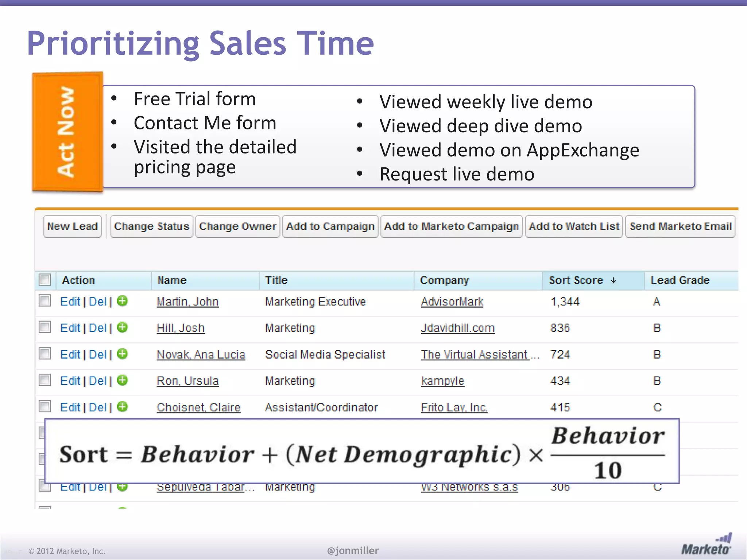Click lead grade A for Martin, John
The image size is (747, 560).
point(657,302)
